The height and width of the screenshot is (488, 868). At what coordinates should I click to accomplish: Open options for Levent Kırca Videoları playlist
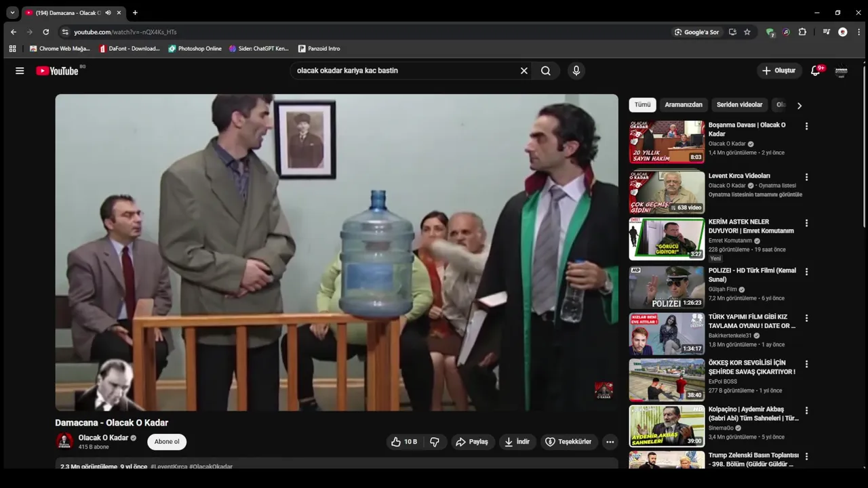[806, 177]
